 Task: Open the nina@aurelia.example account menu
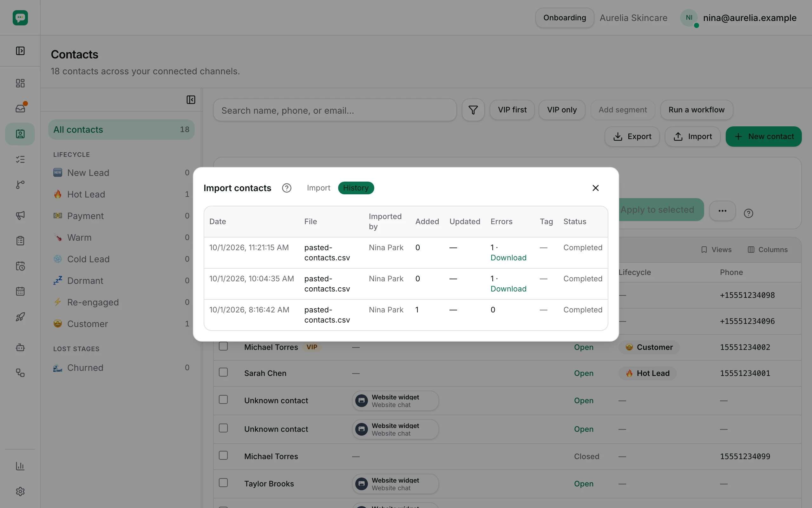[x=738, y=18]
